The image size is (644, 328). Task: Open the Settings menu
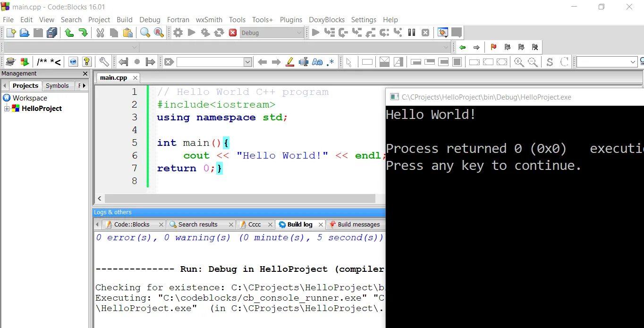pyautogui.click(x=364, y=20)
